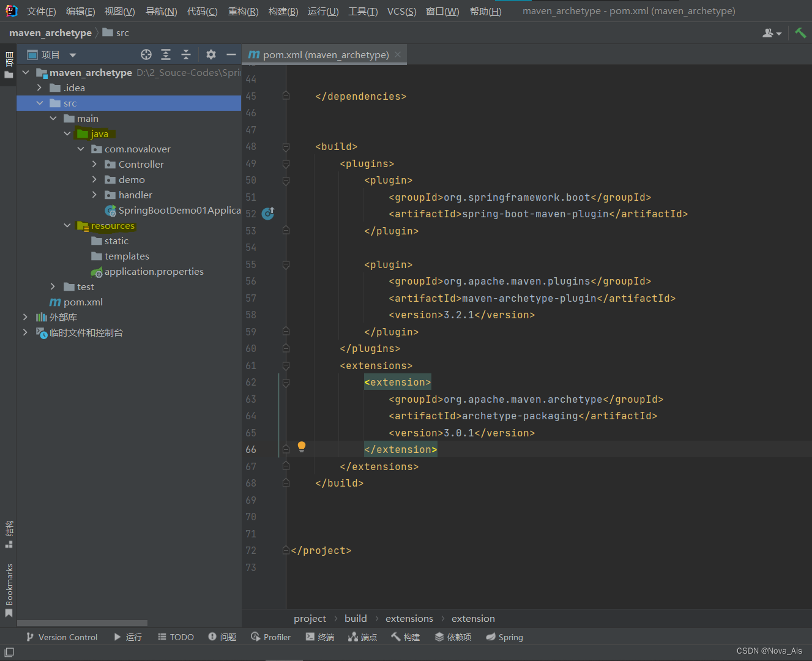Image resolution: width=812 pixels, height=661 pixels.
Task: Select the templates folder
Action: tap(120, 256)
